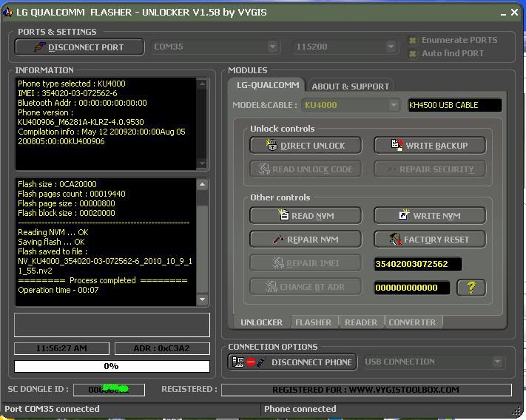Click scroll down arrow in flash log

pyautogui.click(x=202, y=299)
